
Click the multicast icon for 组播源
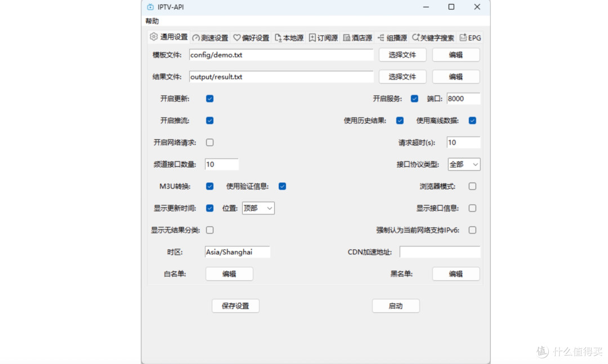click(381, 38)
